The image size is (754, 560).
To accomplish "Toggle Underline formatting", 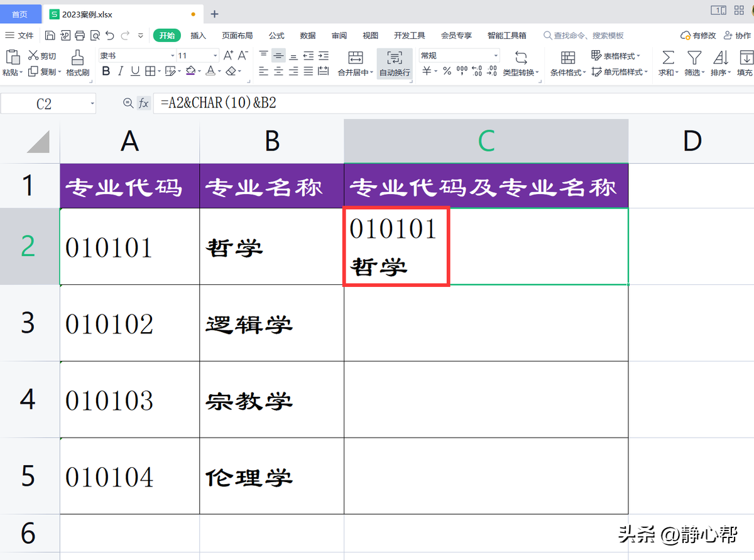I will [135, 72].
